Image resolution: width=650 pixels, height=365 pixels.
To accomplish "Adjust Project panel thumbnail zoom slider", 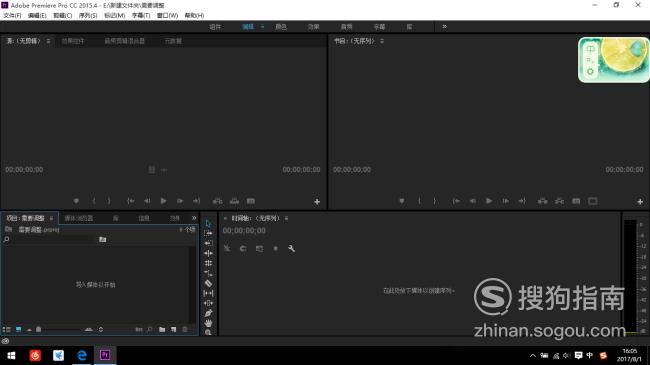I will 58,329.
